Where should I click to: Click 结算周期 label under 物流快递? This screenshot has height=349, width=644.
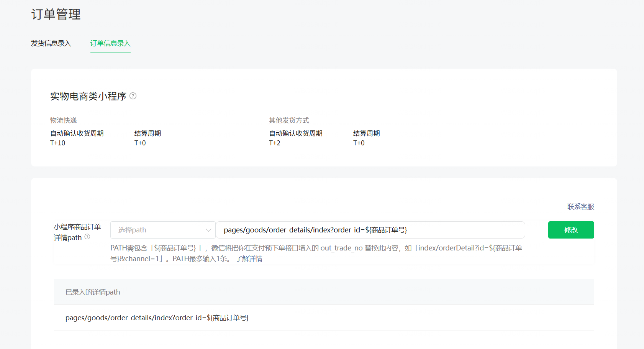tap(147, 133)
